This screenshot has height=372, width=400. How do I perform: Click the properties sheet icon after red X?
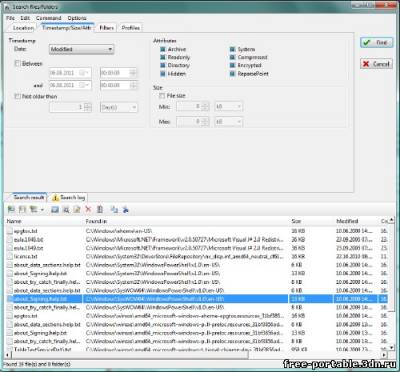click(100, 209)
